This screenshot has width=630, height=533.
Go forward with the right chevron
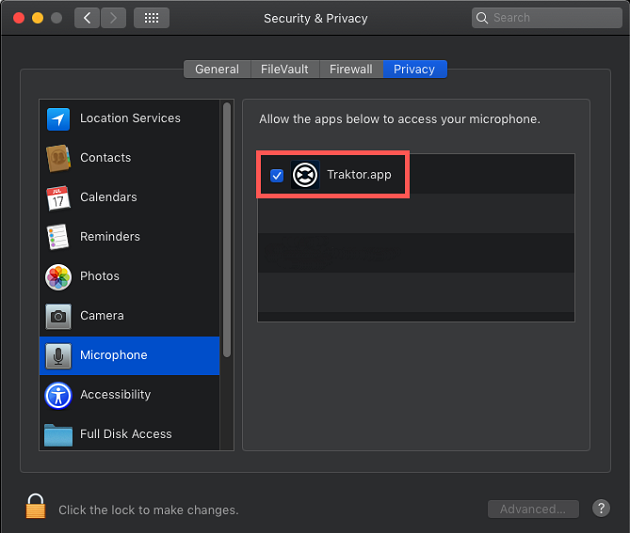pyautogui.click(x=113, y=18)
